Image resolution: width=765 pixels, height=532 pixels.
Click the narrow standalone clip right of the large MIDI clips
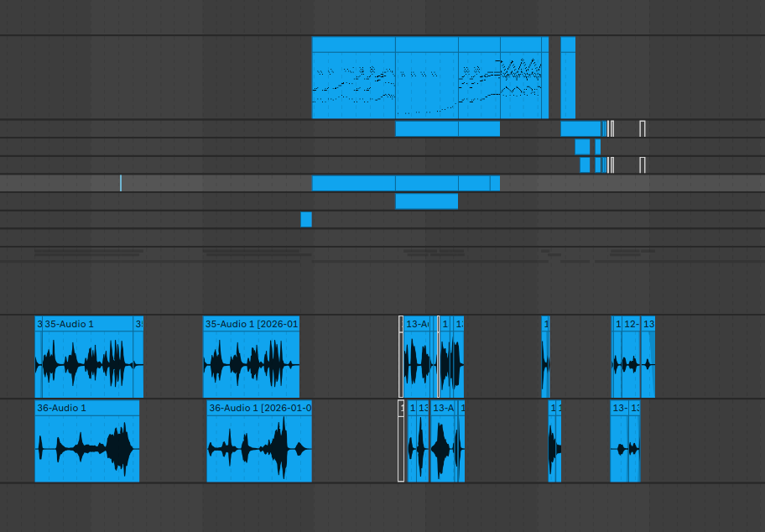pos(568,77)
